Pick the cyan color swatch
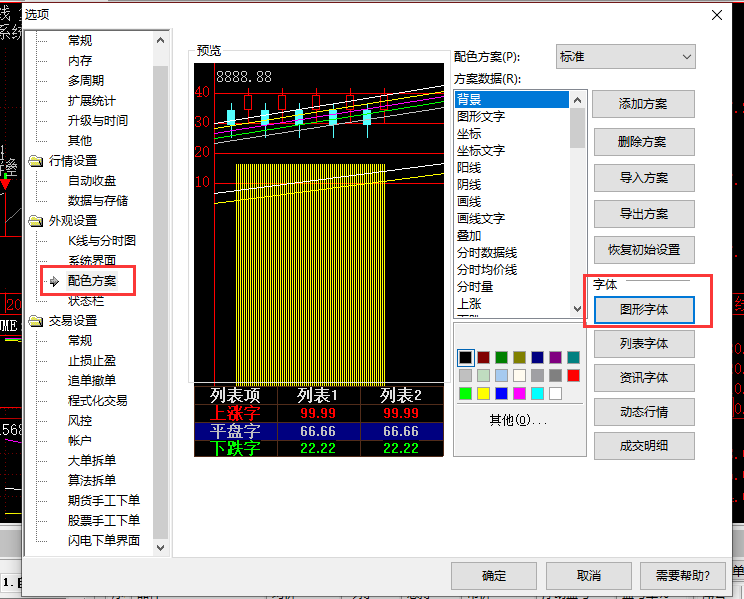 point(538,393)
